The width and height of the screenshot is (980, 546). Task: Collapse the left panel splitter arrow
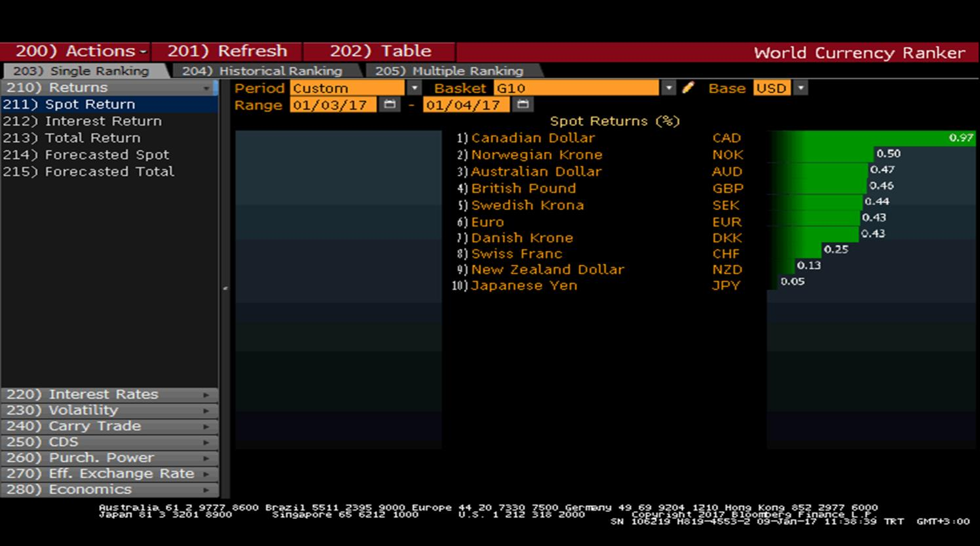(x=225, y=288)
